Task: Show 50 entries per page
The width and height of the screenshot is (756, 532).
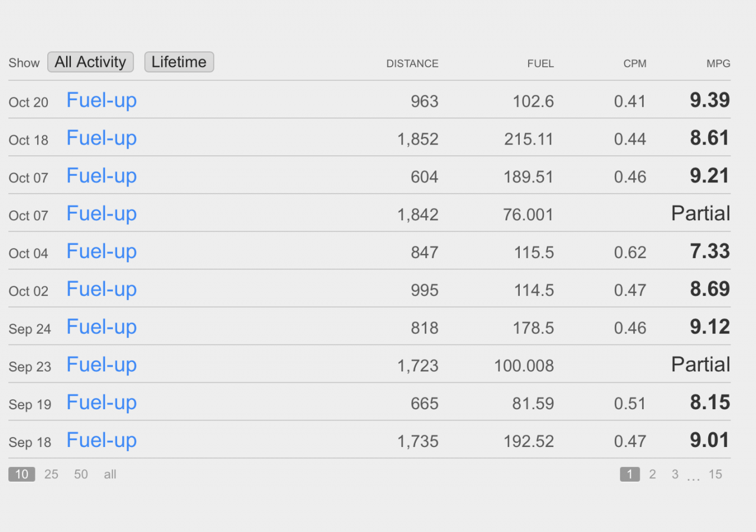Action: (x=81, y=474)
